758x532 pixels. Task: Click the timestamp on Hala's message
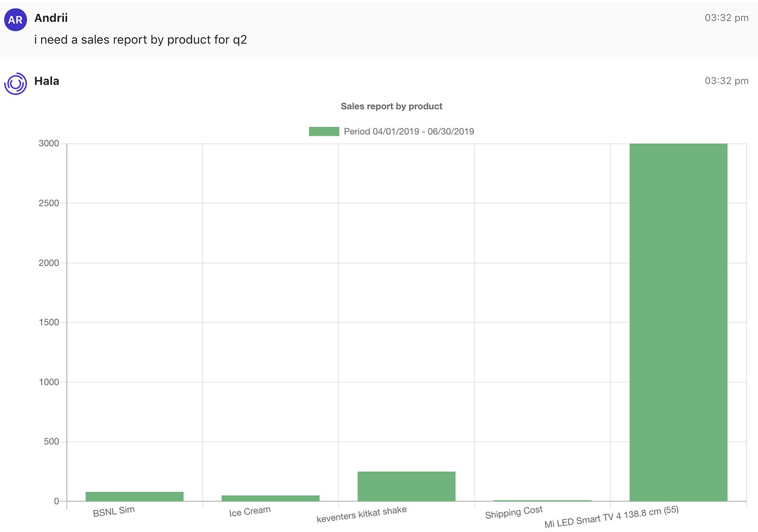click(726, 81)
